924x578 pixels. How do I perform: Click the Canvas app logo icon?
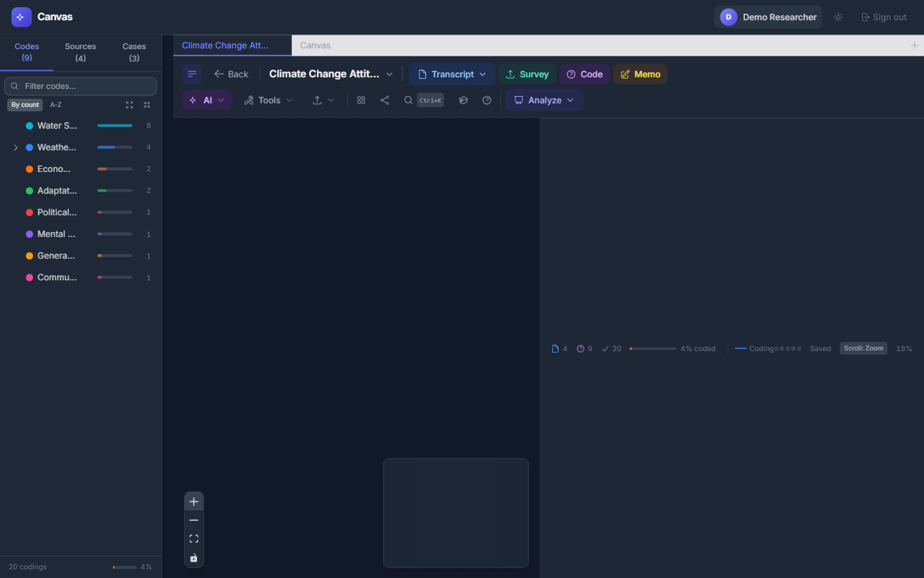coord(22,17)
